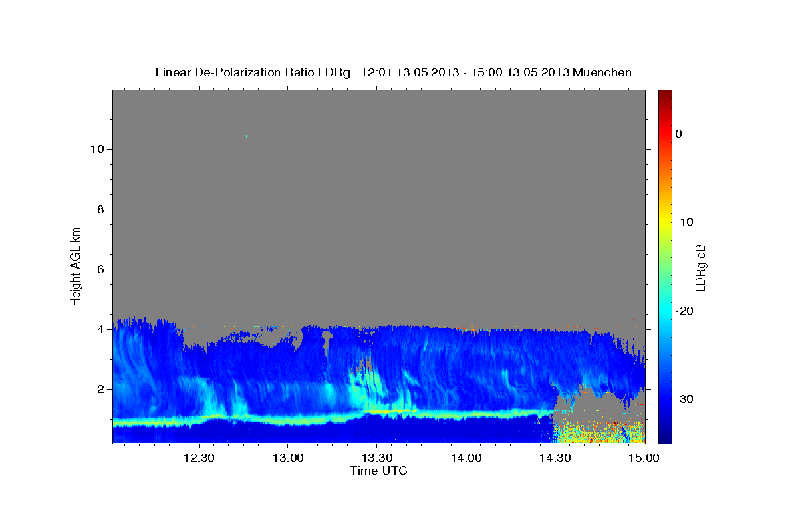Click the colorbar value 0

pyautogui.click(x=679, y=134)
